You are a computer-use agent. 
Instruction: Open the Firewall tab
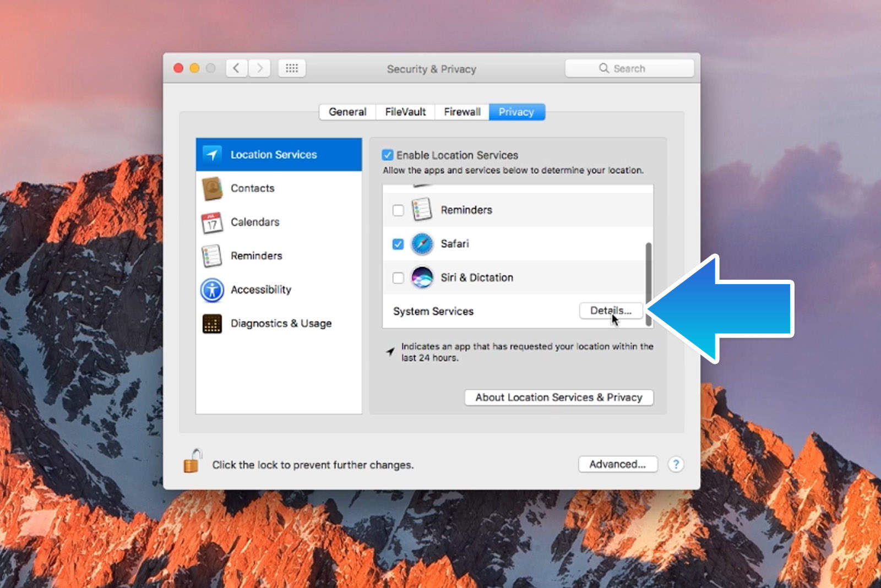coord(462,112)
